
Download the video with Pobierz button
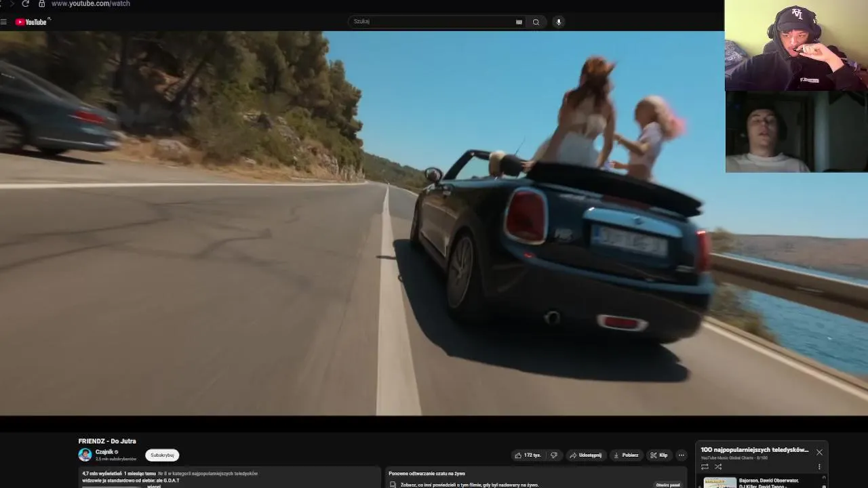(626, 455)
